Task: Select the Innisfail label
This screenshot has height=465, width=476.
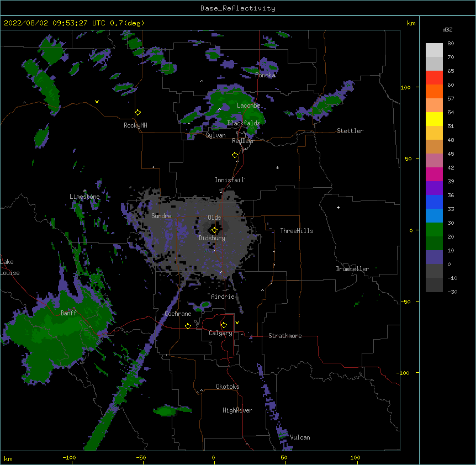Action: pyautogui.click(x=230, y=180)
